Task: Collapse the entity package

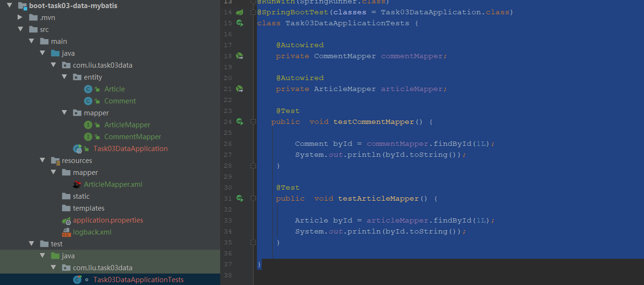Action: (64, 77)
